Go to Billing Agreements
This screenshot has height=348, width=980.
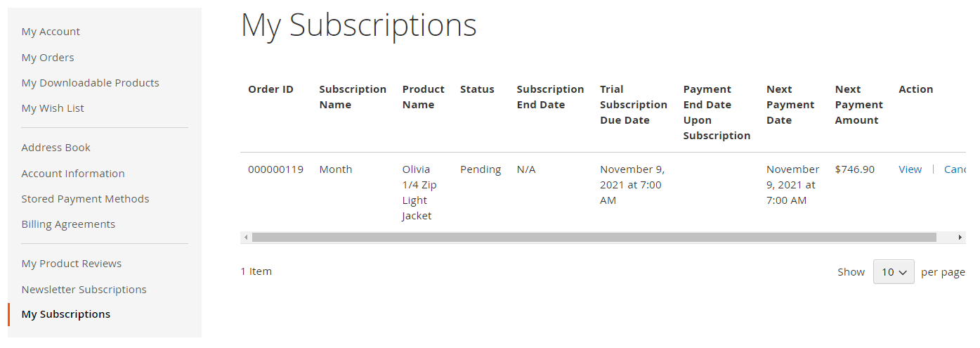pyautogui.click(x=68, y=224)
